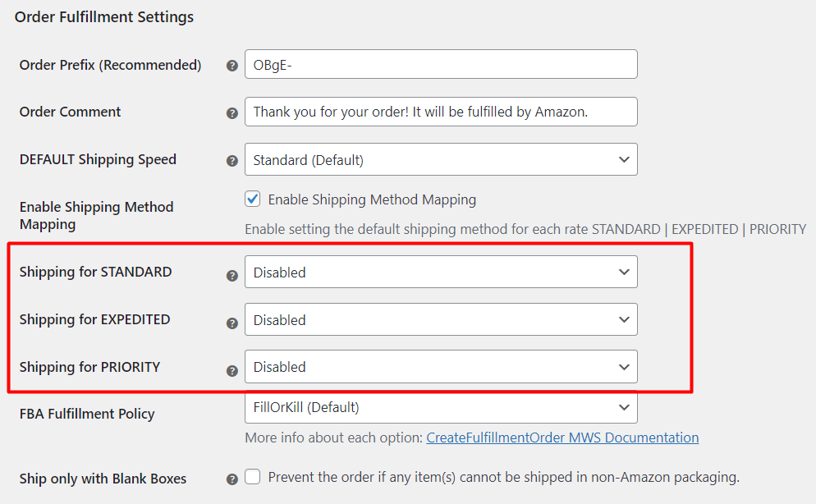Screen dimensions: 816x504
Task: Click help icon beside Order Comment
Action: 232,113
